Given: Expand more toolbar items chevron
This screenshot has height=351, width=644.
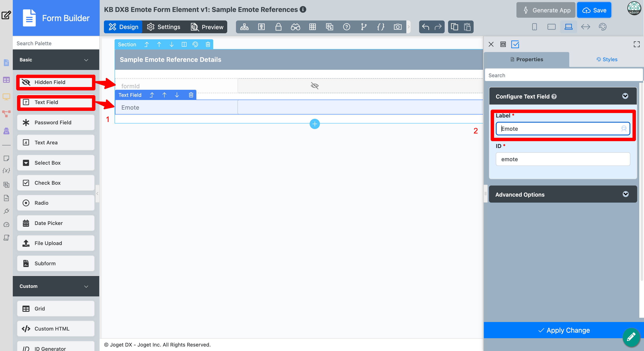Looking at the screenshot, I should pyautogui.click(x=408, y=27).
